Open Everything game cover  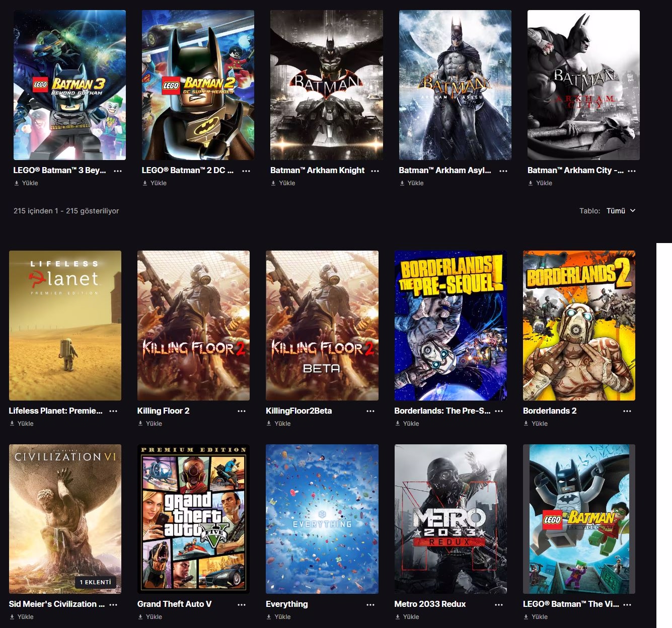pos(322,519)
